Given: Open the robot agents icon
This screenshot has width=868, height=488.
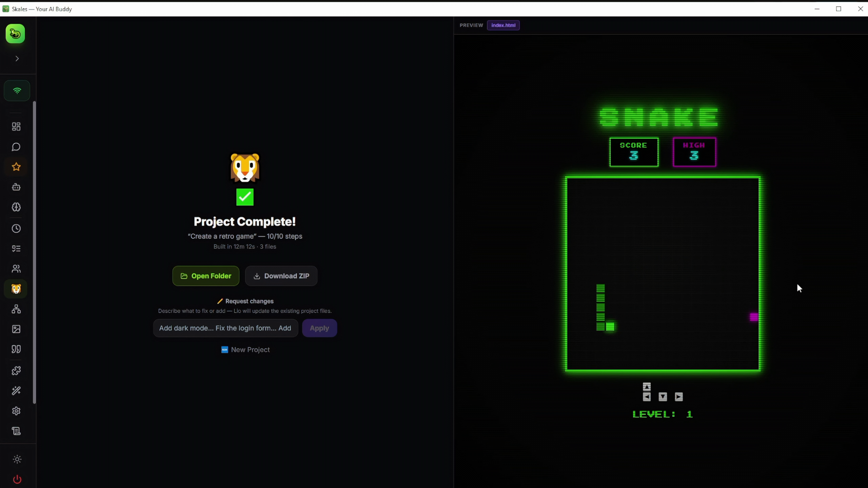Looking at the screenshot, I should click(16, 187).
